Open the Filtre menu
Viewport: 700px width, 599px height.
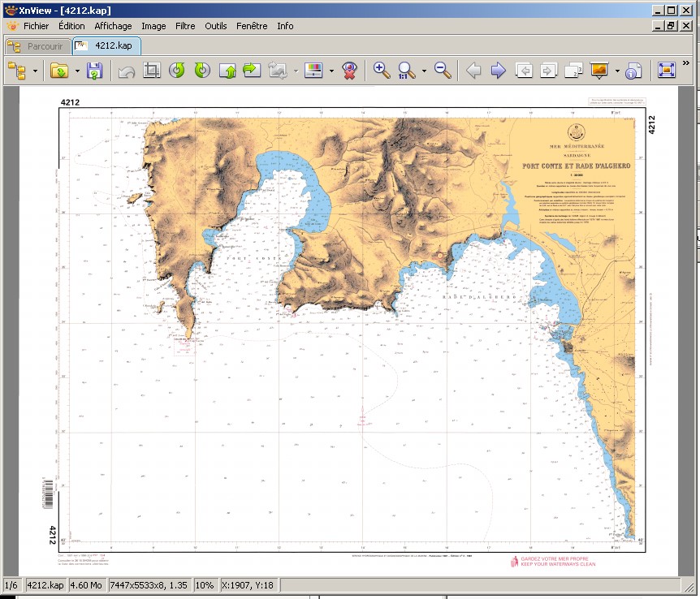click(x=185, y=26)
